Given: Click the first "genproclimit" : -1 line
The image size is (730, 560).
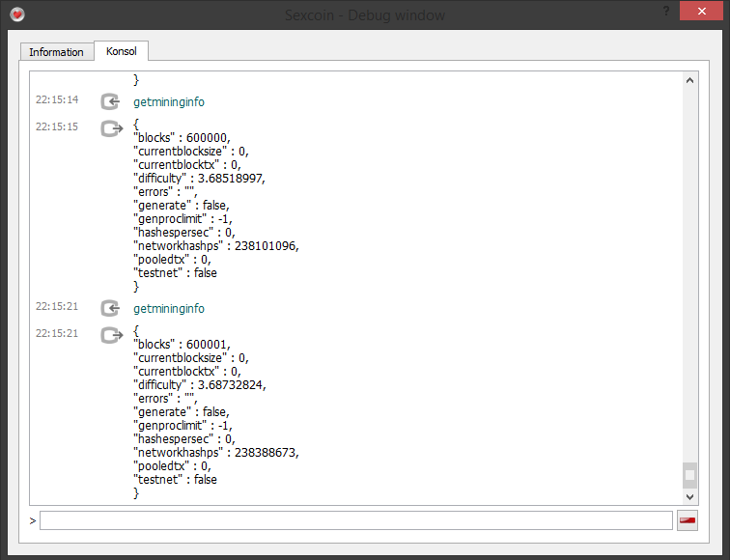Looking at the screenshot, I should click(x=182, y=219).
